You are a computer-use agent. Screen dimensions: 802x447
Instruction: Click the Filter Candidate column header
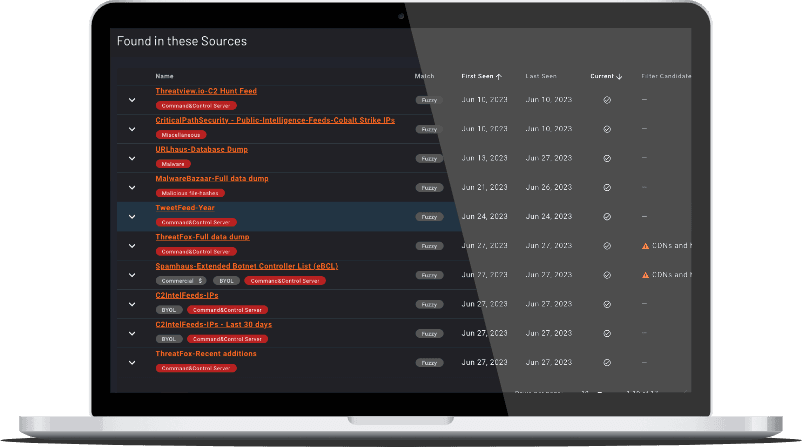pyautogui.click(x=666, y=76)
